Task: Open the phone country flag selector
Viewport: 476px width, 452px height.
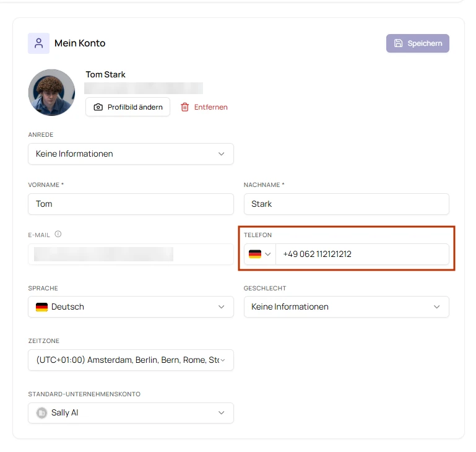Action: tap(260, 254)
